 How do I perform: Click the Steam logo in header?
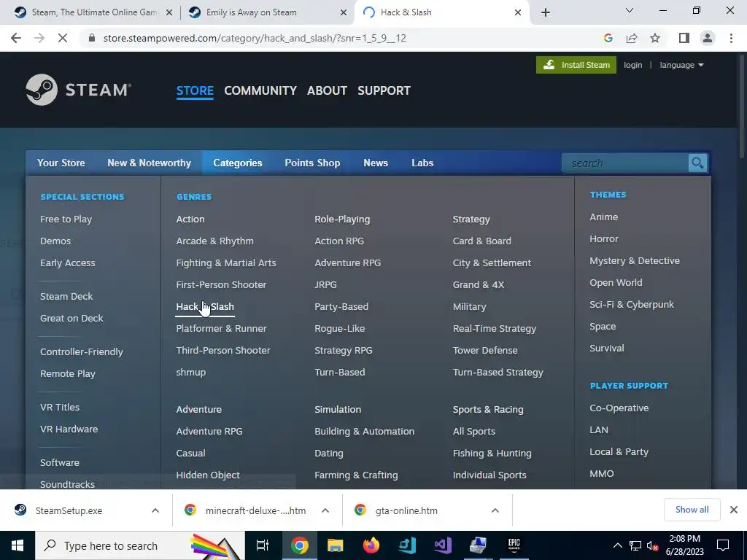tap(78, 90)
